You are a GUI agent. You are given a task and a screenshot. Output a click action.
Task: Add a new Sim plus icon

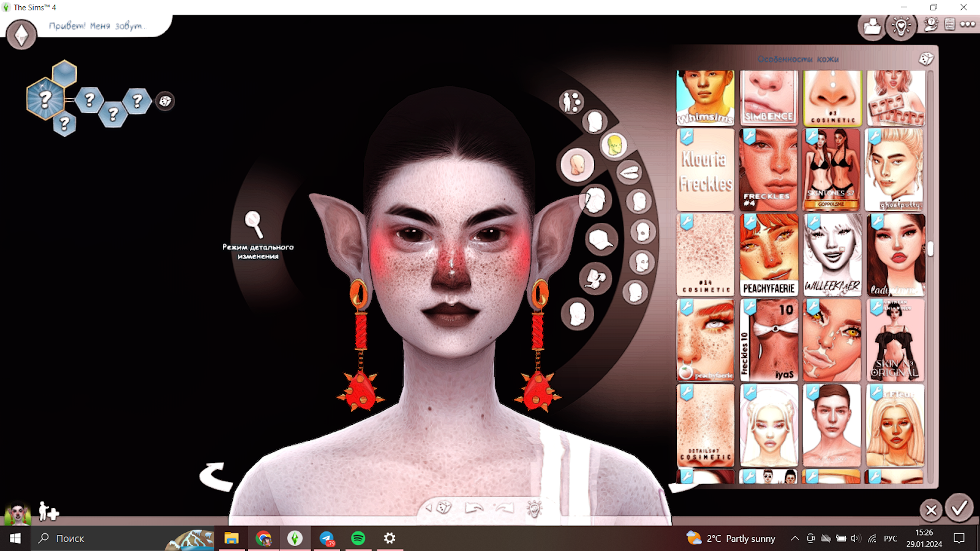(48, 511)
